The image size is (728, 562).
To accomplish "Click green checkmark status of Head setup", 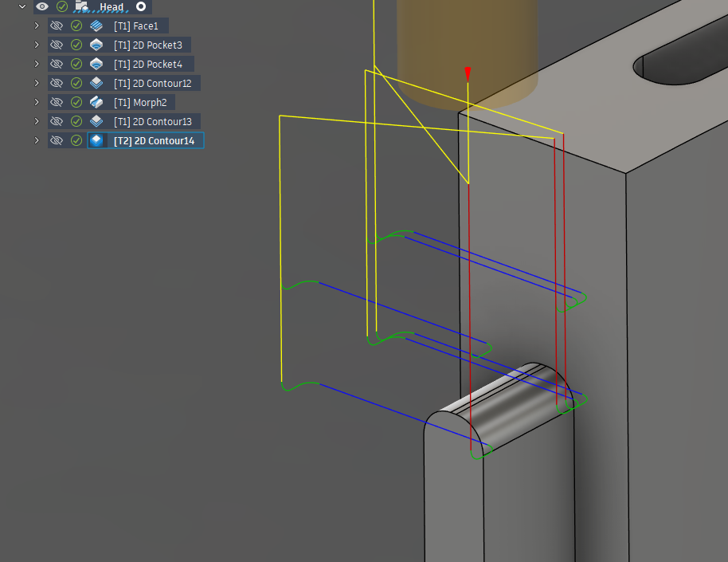I will point(62,6).
